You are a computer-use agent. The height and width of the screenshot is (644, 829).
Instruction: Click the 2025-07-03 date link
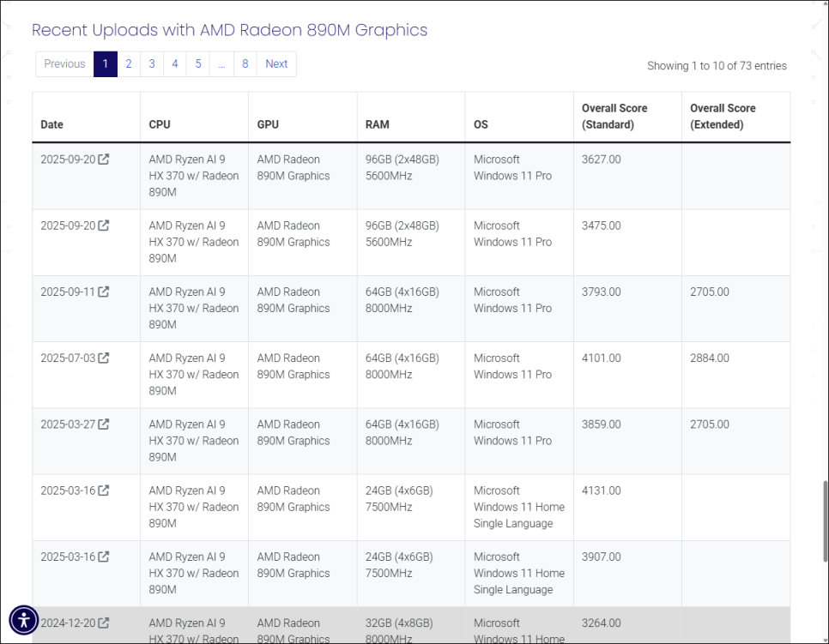coord(68,358)
